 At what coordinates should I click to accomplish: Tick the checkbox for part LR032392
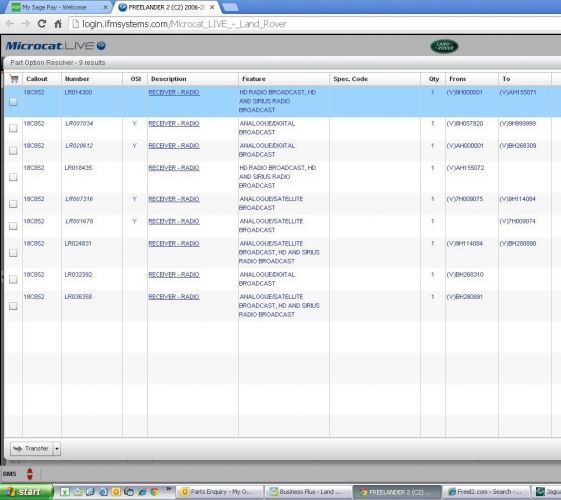point(13,279)
